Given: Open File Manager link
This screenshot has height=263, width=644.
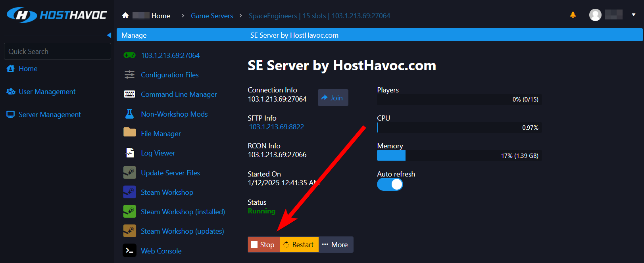Looking at the screenshot, I should pyautogui.click(x=161, y=134).
